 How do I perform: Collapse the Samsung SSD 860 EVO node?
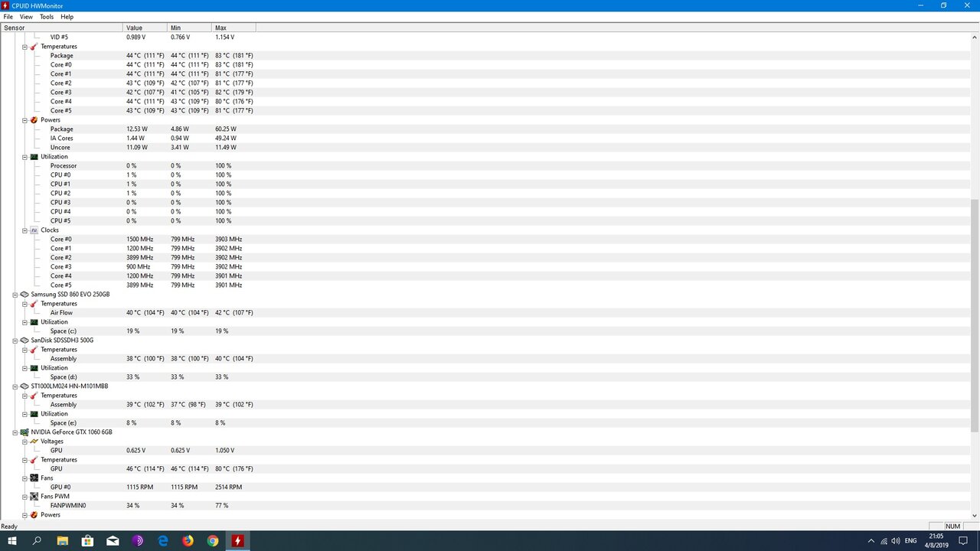point(15,295)
